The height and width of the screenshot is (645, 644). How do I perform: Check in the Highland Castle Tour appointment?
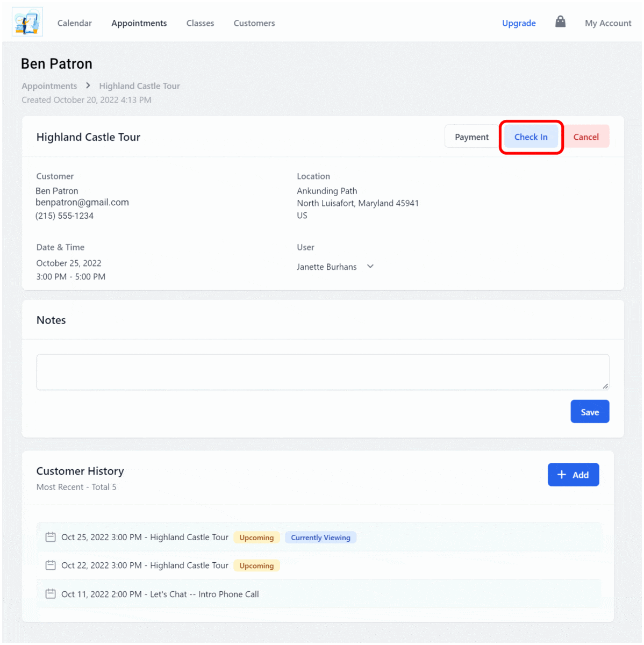531,137
